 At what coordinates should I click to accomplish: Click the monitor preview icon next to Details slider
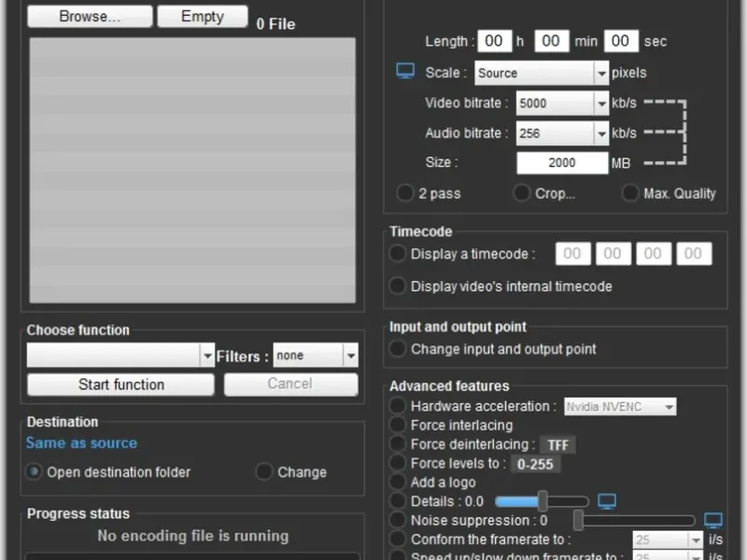click(x=606, y=501)
